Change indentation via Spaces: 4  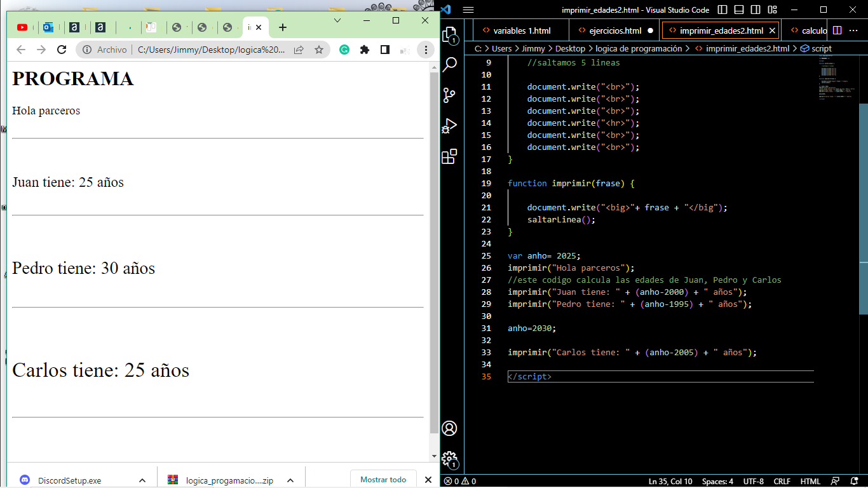point(717,481)
